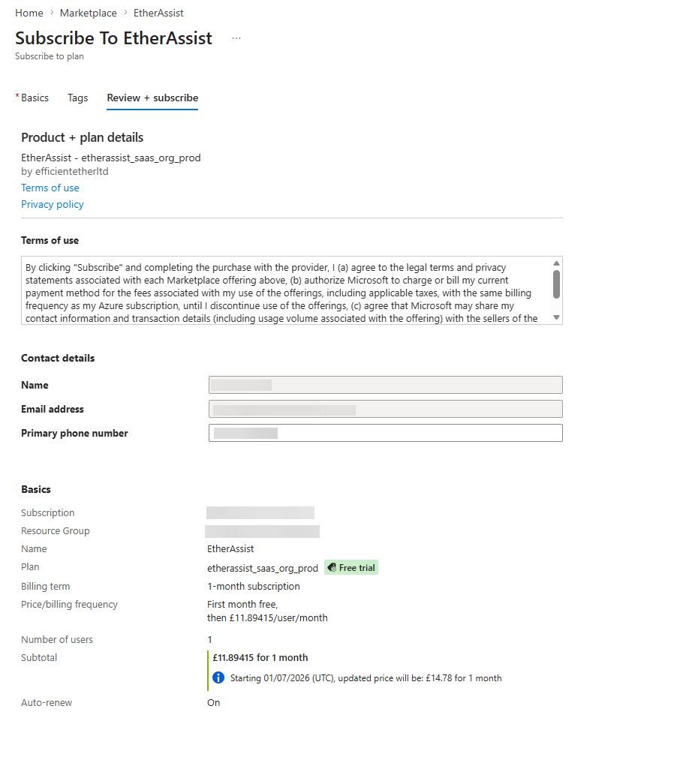Switch to the Tags tab
This screenshot has height=784, width=686.
(x=77, y=98)
